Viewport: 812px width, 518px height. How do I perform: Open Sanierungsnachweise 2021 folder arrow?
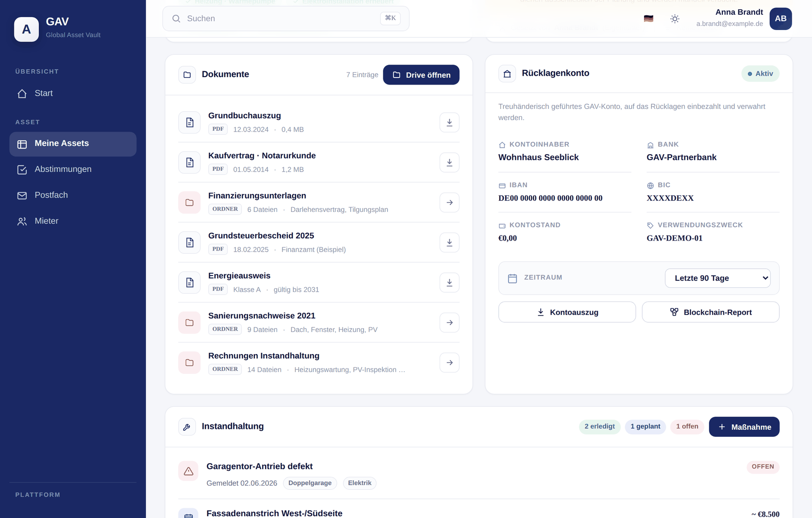tap(449, 323)
